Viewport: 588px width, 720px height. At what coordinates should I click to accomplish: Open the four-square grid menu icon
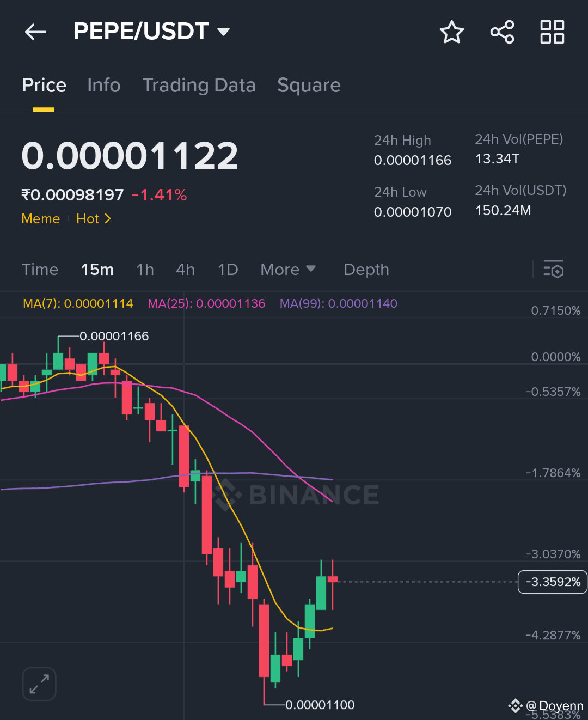tap(552, 32)
